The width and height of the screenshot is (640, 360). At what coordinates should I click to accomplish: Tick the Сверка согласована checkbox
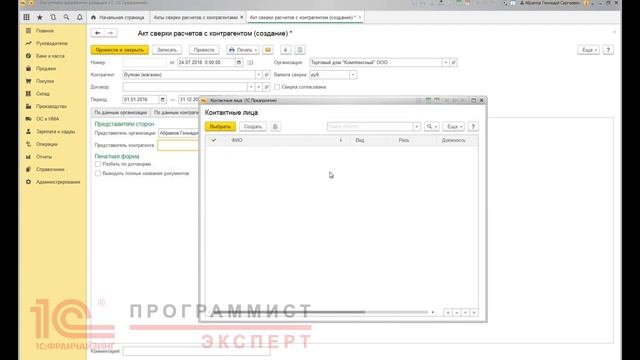click(277, 87)
